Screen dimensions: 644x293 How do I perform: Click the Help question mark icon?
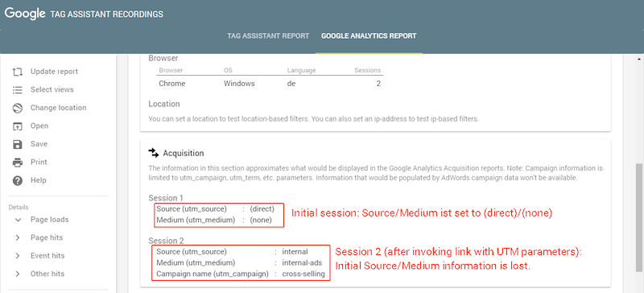point(17,180)
